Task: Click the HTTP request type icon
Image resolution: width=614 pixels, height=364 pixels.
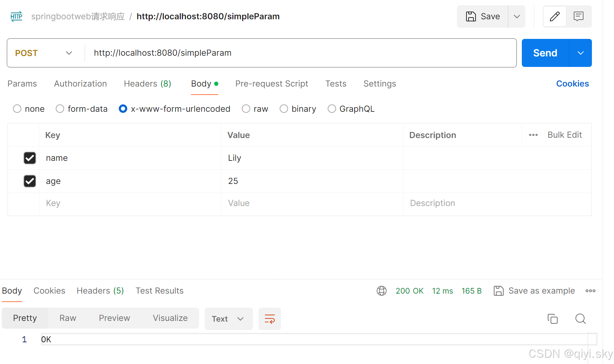Action: point(16,16)
